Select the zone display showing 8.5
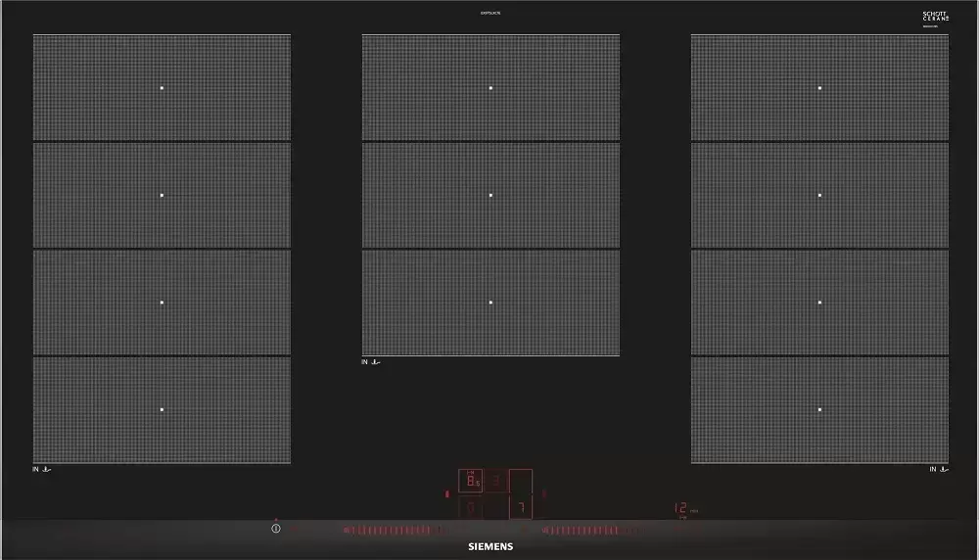979x560 pixels. pos(471,481)
